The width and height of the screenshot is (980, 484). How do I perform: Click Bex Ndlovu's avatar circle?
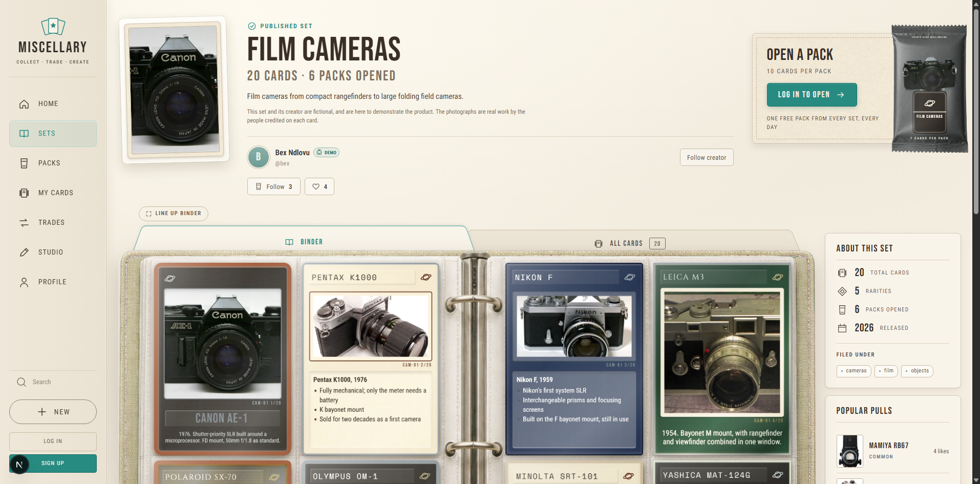[259, 157]
